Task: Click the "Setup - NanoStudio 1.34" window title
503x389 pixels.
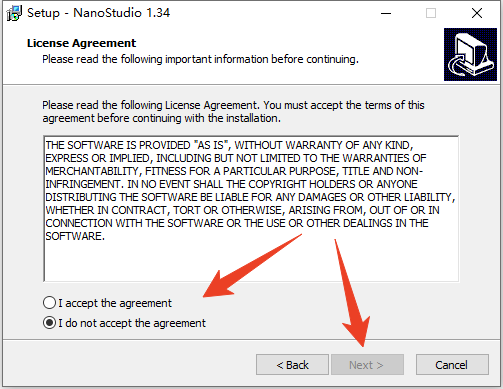Action: click(x=98, y=13)
